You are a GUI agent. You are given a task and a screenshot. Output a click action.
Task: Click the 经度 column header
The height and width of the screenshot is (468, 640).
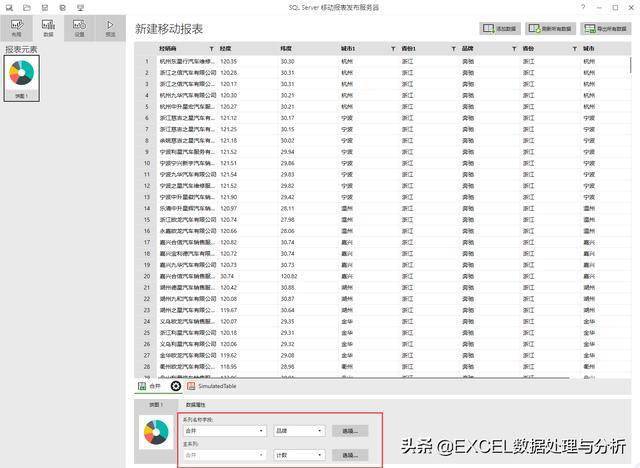pyautogui.click(x=225, y=49)
